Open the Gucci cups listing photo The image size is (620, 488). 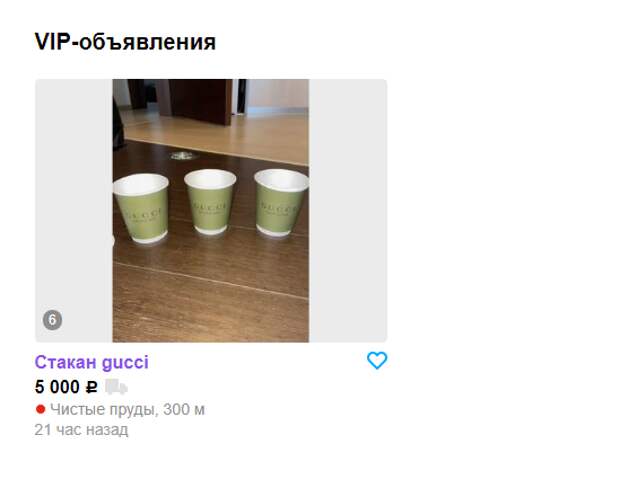[211, 210]
